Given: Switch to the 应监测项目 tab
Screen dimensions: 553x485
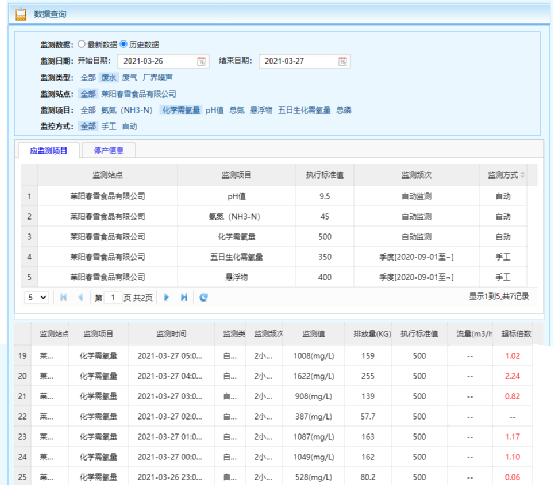Looking at the screenshot, I should pyautogui.click(x=49, y=151).
